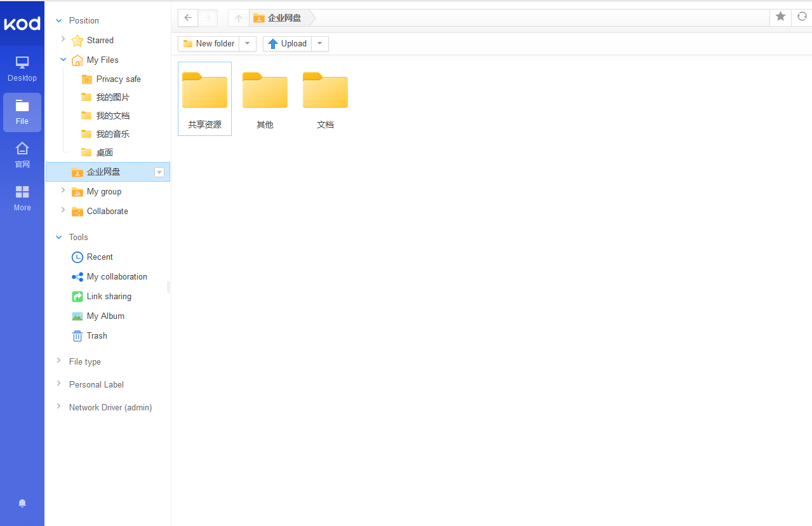Click the Upload button
Viewport: 812px width, 526px height.
pyautogui.click(x=288, y=44)
